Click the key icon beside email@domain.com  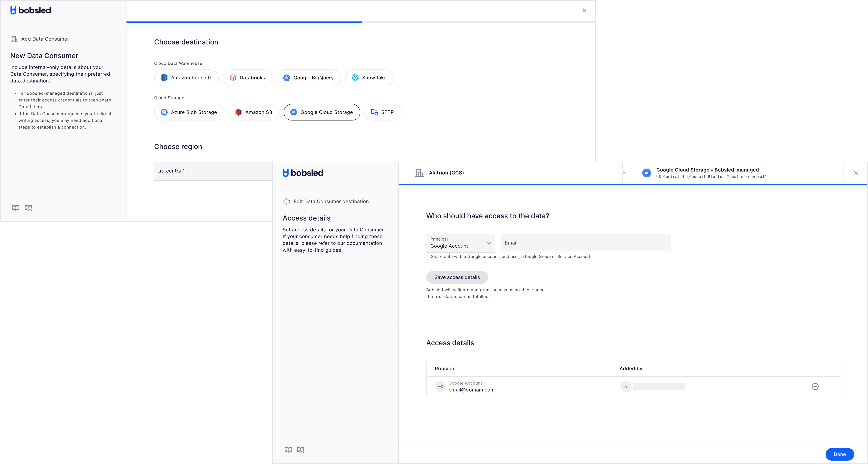440,386
